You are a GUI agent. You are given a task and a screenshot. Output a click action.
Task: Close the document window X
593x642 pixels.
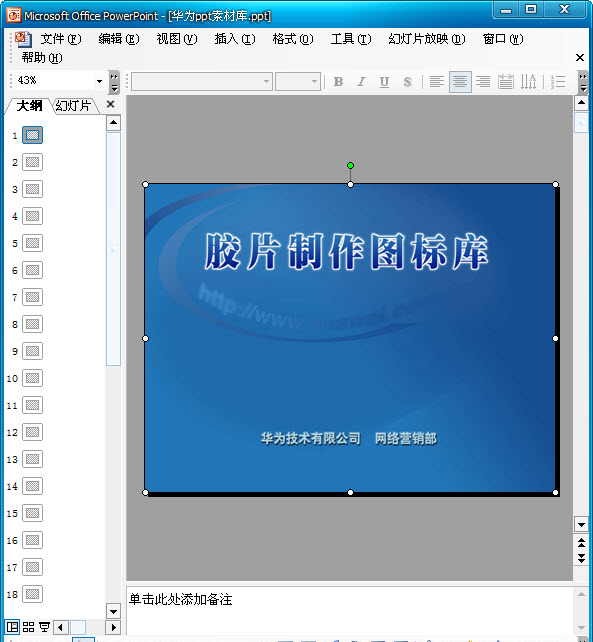point(580,58)
